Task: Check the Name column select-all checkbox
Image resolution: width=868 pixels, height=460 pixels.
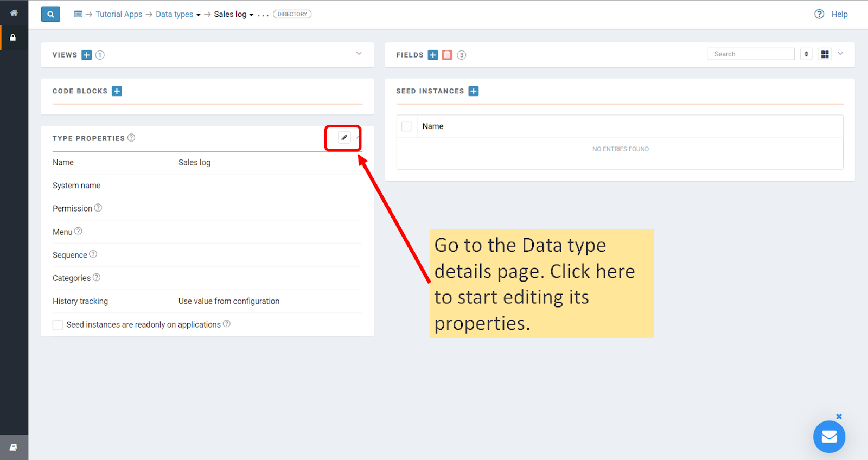Action: click(x=406, y=126)
